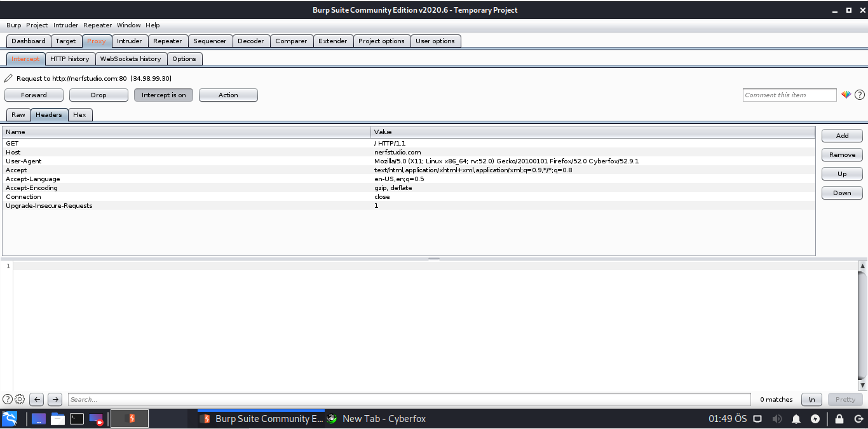Image resolution: width=868 pixels, height=429 pixels.
Task: Launch the terminal from the taskbar
Action: (x=77, y=419)
